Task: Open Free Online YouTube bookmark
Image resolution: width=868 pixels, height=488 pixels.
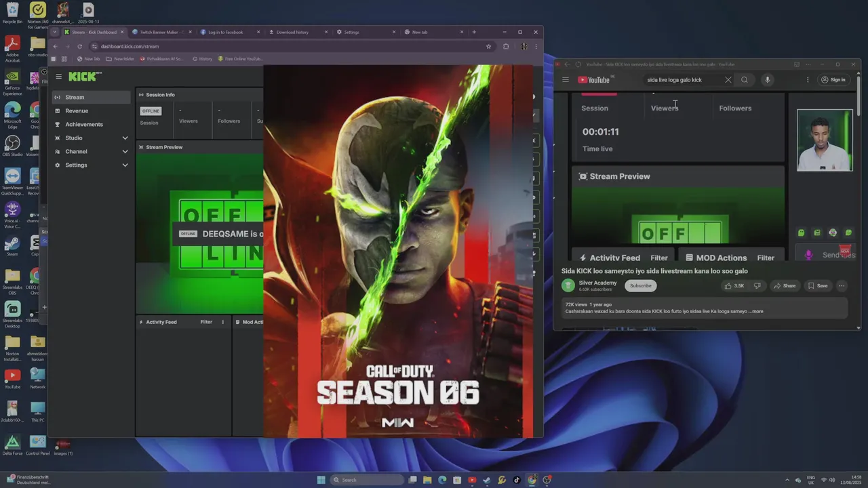Action: pos(240,59)
